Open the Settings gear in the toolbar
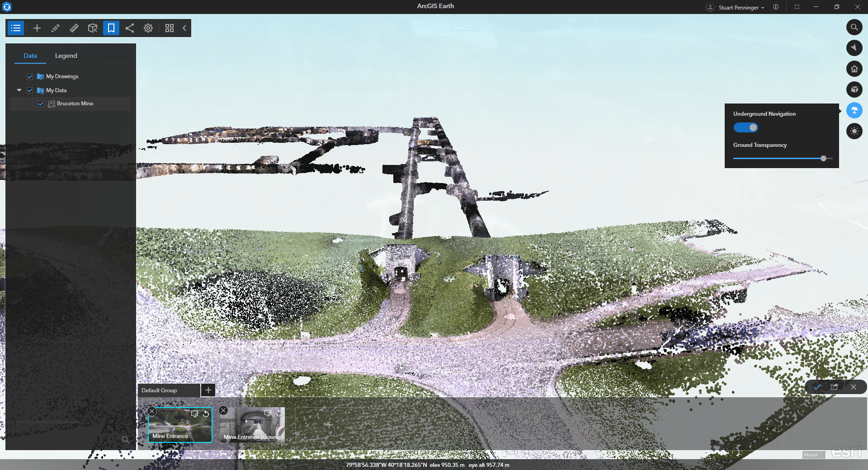The image size is (868, 470). pos(148,28)
